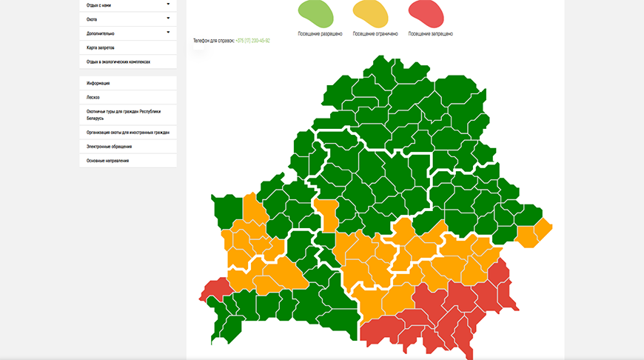Click the Посещение ограничено legend label
This screenshot has width=644, height=360.
coord(375,34)
